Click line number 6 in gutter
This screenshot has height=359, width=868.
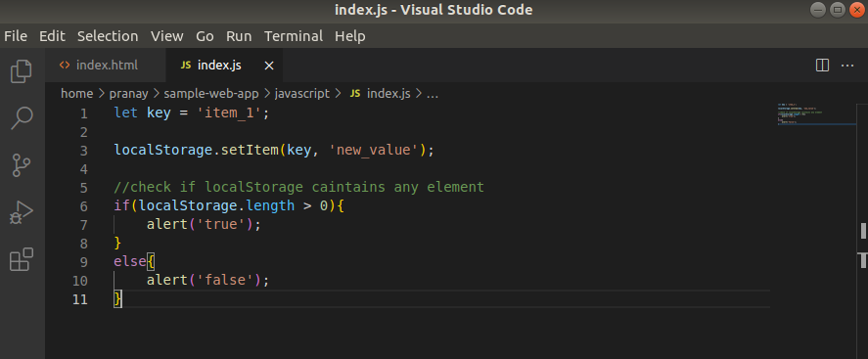click(x=83, y=206)
